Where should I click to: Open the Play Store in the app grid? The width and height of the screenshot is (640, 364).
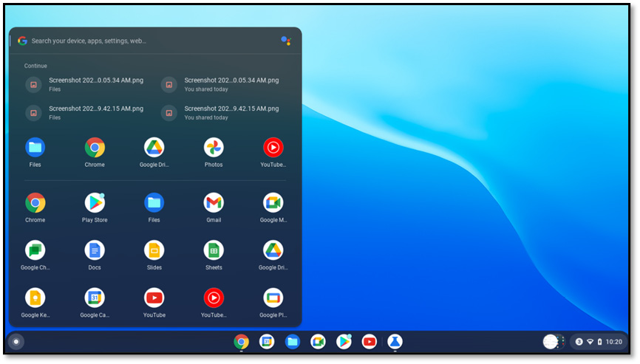click(95, 208)
